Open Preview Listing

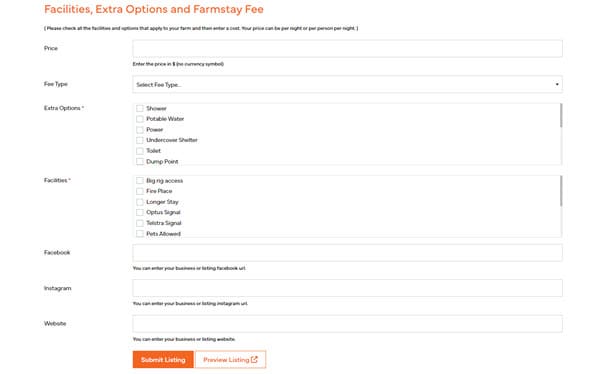[x=230, y=359]
